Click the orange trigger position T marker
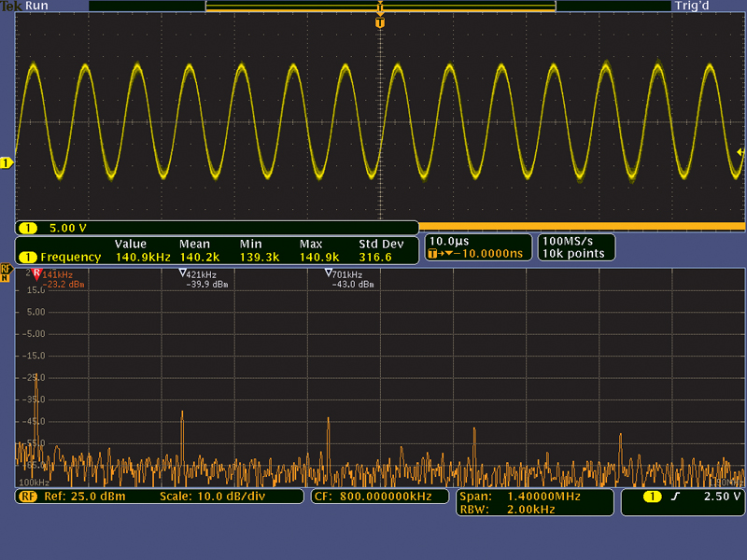This screenshot has height=560, width=747. (x=380, y=21)
